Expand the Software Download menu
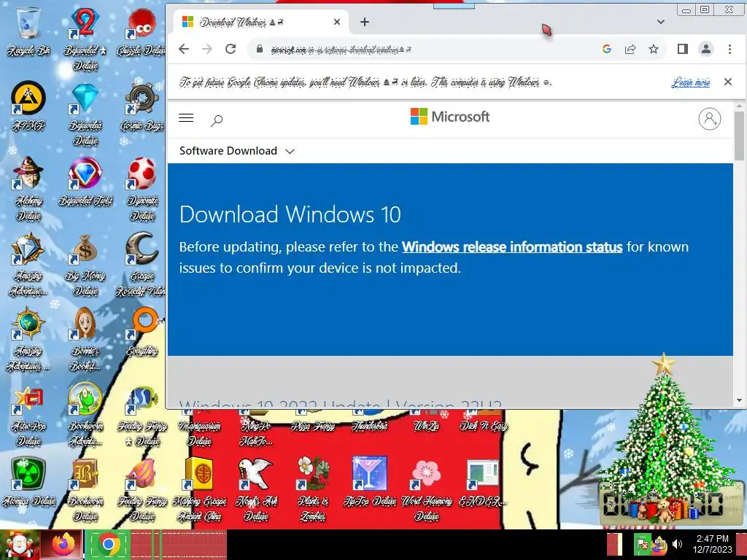This screenshot has width=747, height=560. tap(237, 151)
